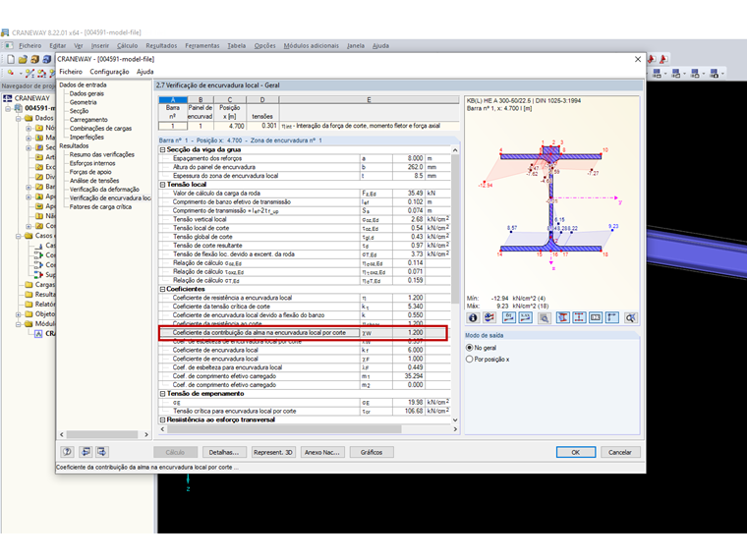Toggle the red I-section display icon
Viewport: 747px width, 560px height.
coord(562,317)
